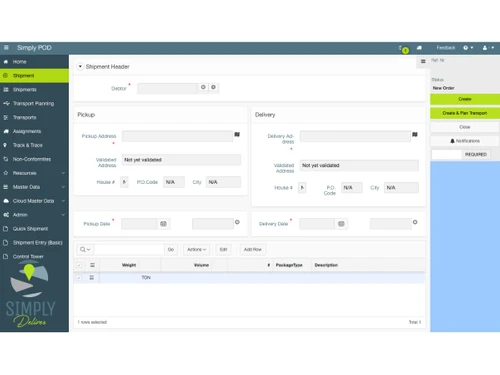Click the Delivery Date input field

tap(317, 224)
